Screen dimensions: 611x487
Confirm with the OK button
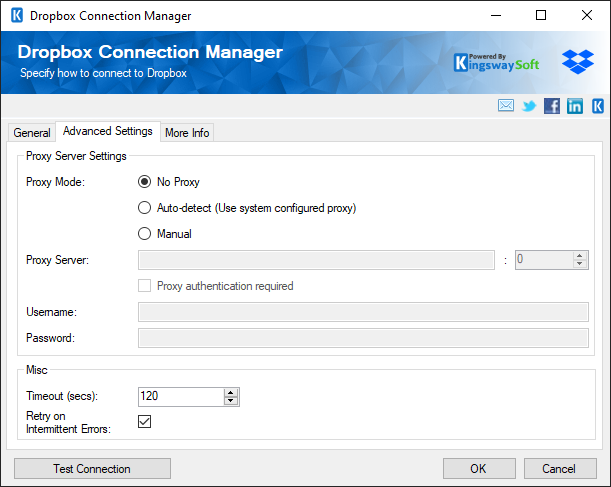click(479, 469)
